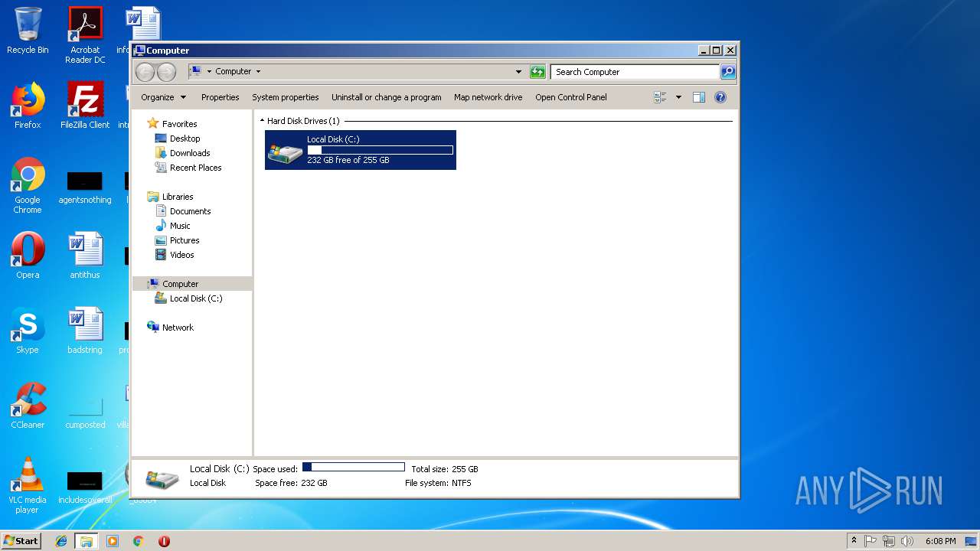Select cumposted file on desktop
980x551 pixels.
point(85,412)
